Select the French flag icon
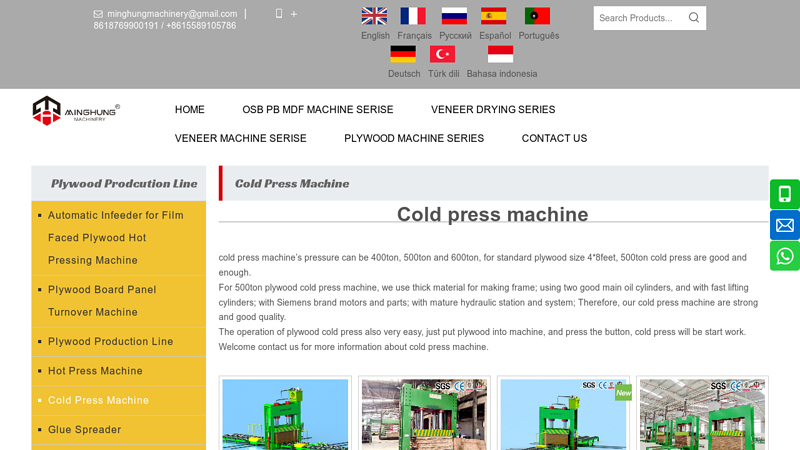Viewport: 800px width, 450px height. (413, 16)
